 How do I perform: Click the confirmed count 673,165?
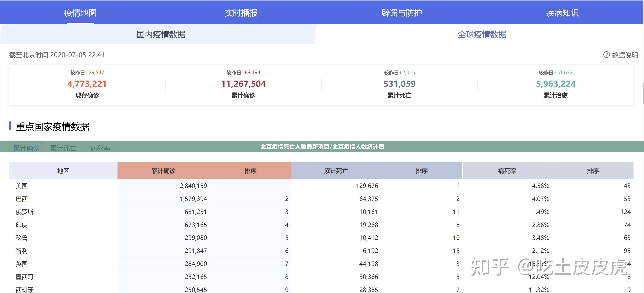pyautogui.click(x=196, y=225)
